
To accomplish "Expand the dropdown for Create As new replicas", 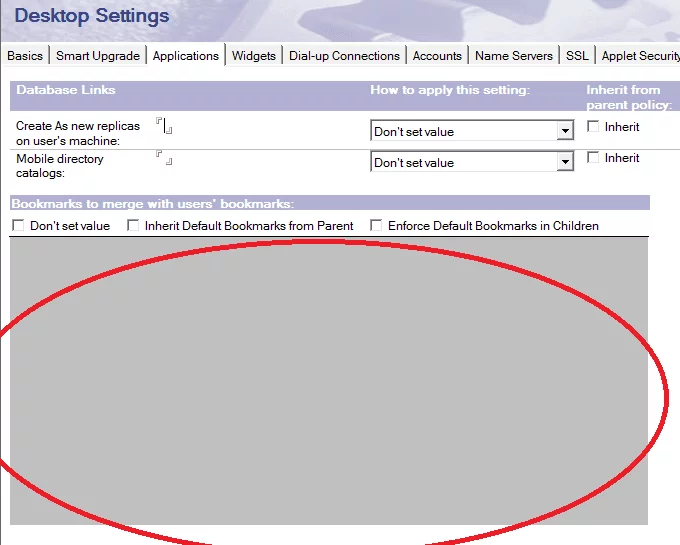I will [565, 132].
